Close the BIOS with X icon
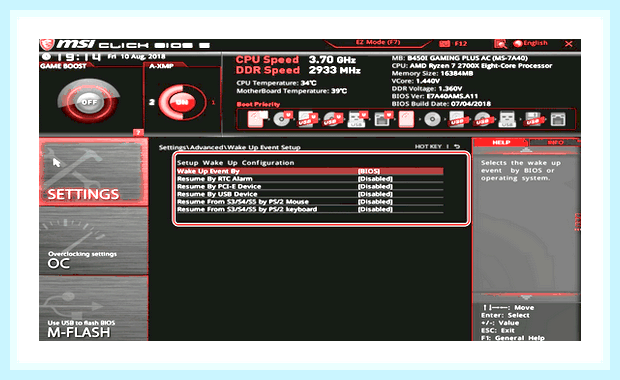 click(569, 43)
